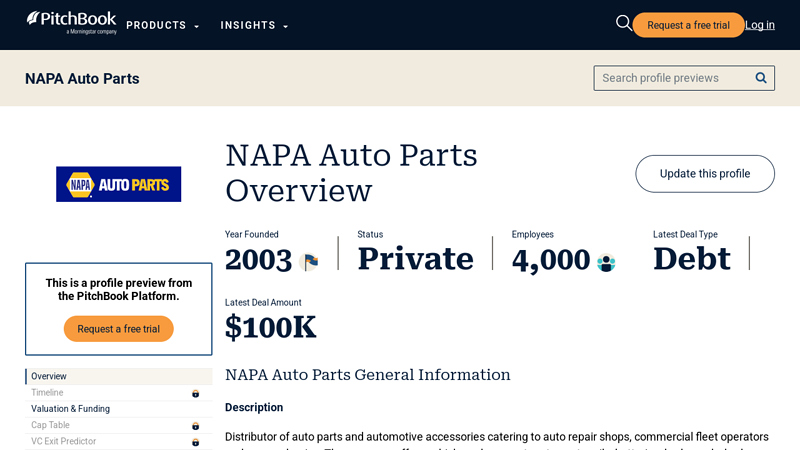Click the NAPA Auto Parts logo image
Image resolution: width=800 pixels, height=450 pixels.
click(118, 184)
